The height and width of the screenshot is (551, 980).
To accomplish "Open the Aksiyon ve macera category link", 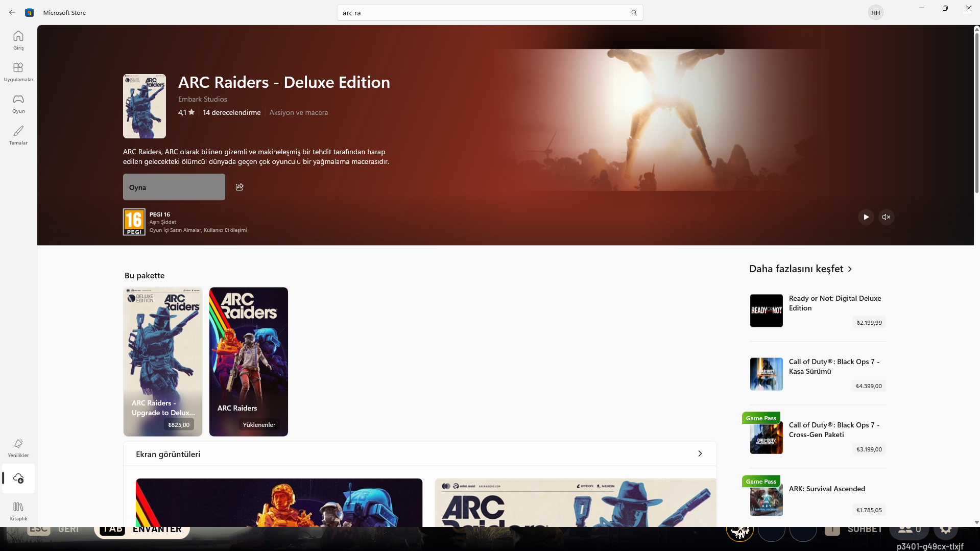I will click(x=299, y=112).
